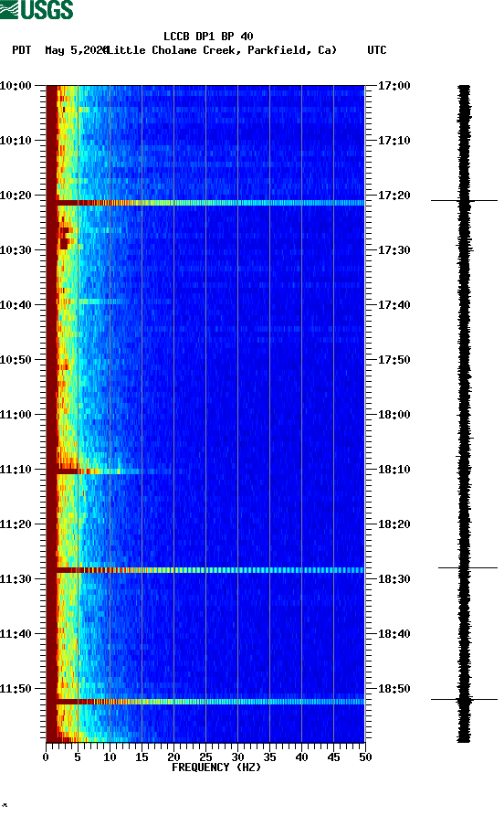Click the 17:50 UTC time label
This screenshot has height=815, width=504.
tap(394, 360)
